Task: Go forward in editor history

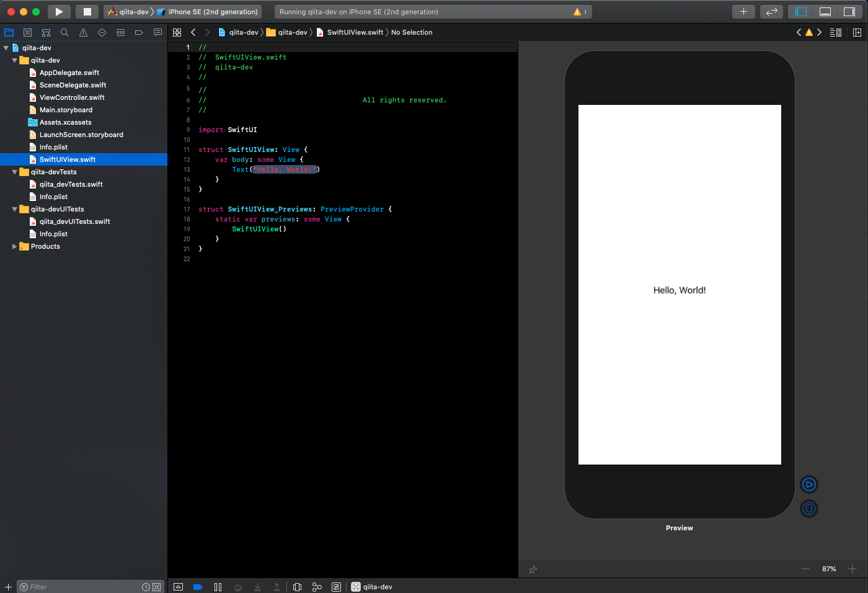Action: click(207, 32)
